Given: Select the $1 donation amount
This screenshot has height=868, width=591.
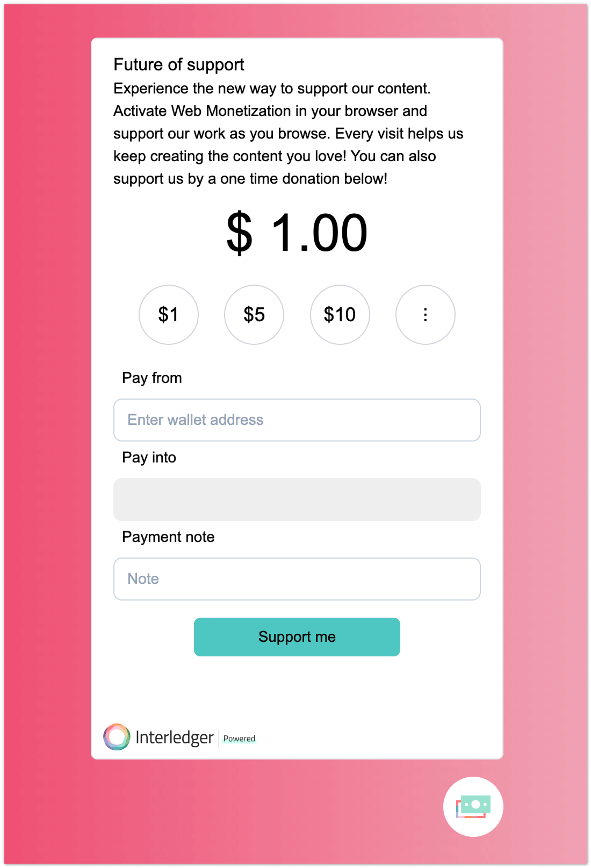Looking at the screenshot, I should (168, 315).
